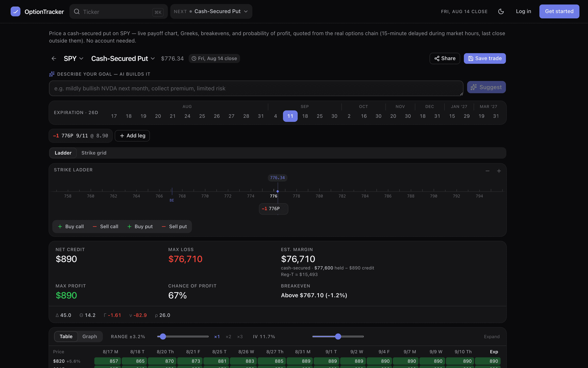The width and height of the screenshot is (588, 368).
Task: Select Sep 4 expiration date
Action: click(x=276, y=116)
